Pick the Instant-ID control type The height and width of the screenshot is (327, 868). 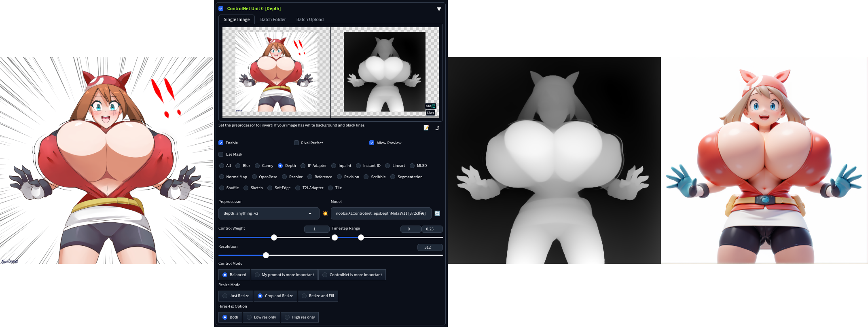click(358, 166)
